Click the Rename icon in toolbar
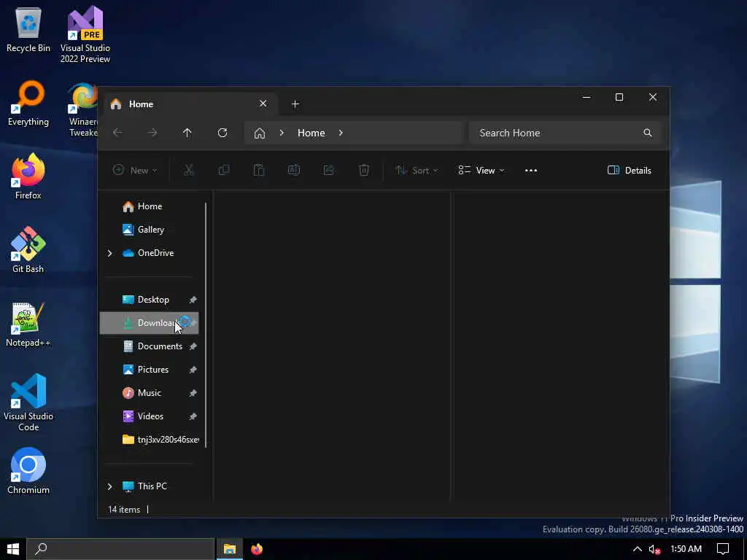The image size is (747, 560). [294, 170]
